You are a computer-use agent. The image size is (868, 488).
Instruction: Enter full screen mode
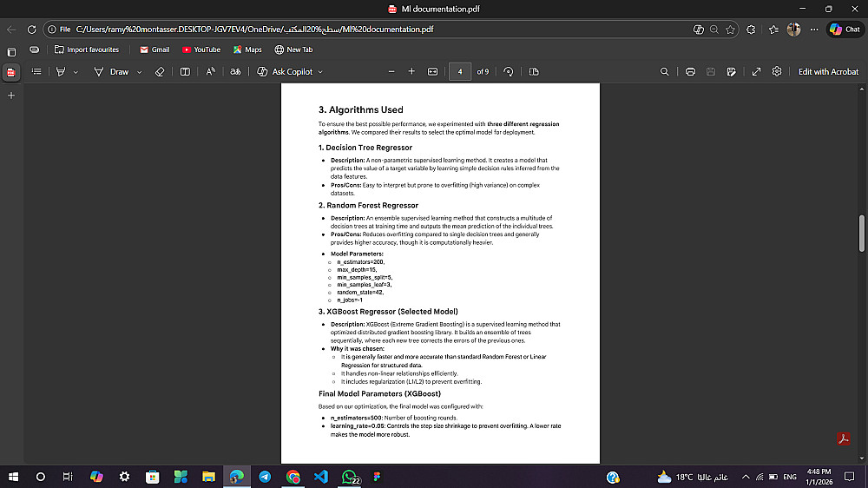(756, 71)
